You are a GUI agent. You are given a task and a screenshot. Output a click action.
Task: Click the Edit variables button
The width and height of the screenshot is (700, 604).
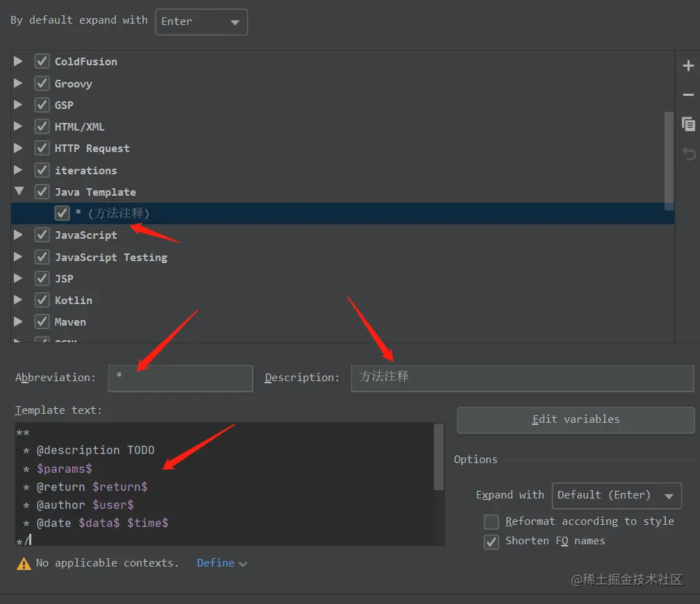[x=576, y=419]
